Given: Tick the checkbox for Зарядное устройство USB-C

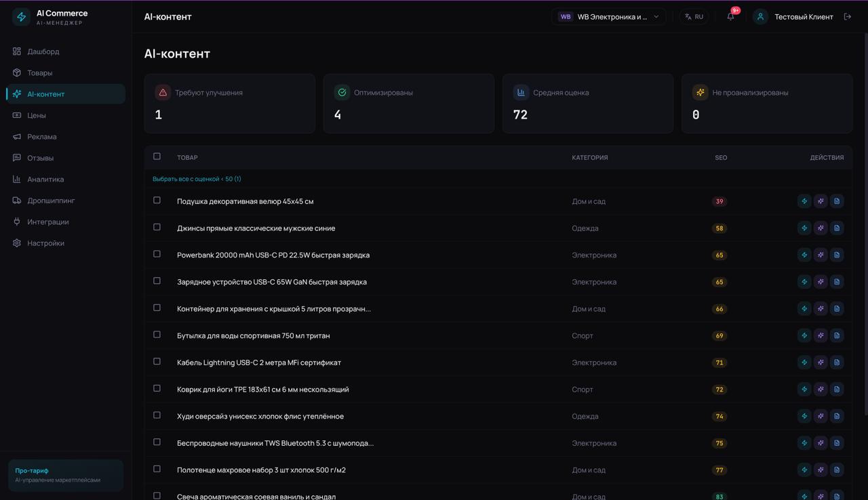Looking at the screenshot, I should (157, 281).
